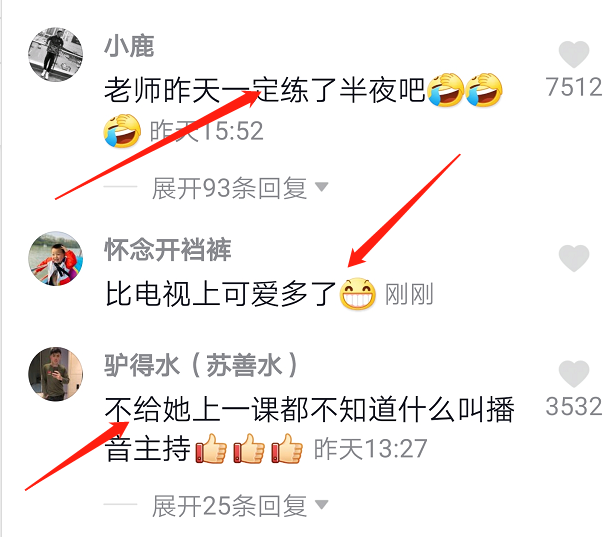Like 怀念开裆裤's comment with heart icon
Viewport: 611px width, 537px height.
[574, 258]
